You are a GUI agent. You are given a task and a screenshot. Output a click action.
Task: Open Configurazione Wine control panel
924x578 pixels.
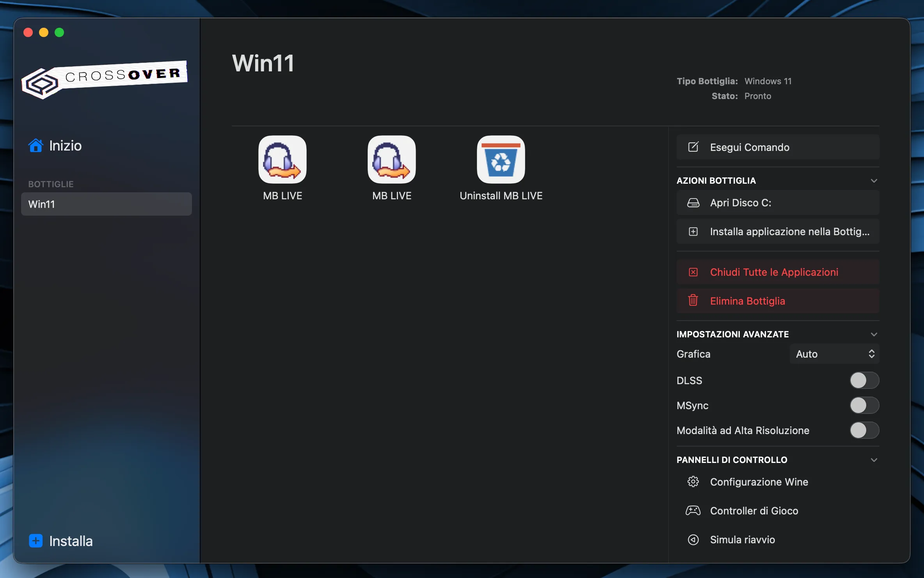click(x=778, y=482)
